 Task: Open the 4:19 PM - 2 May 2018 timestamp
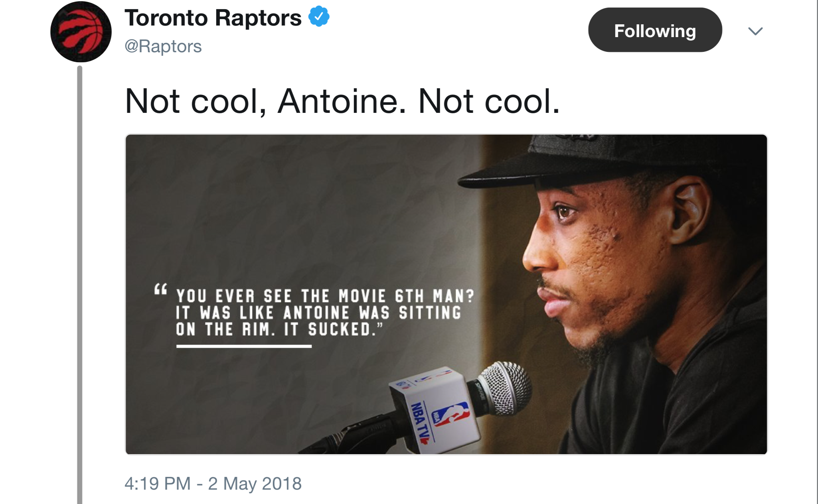[x=213, y=484]
